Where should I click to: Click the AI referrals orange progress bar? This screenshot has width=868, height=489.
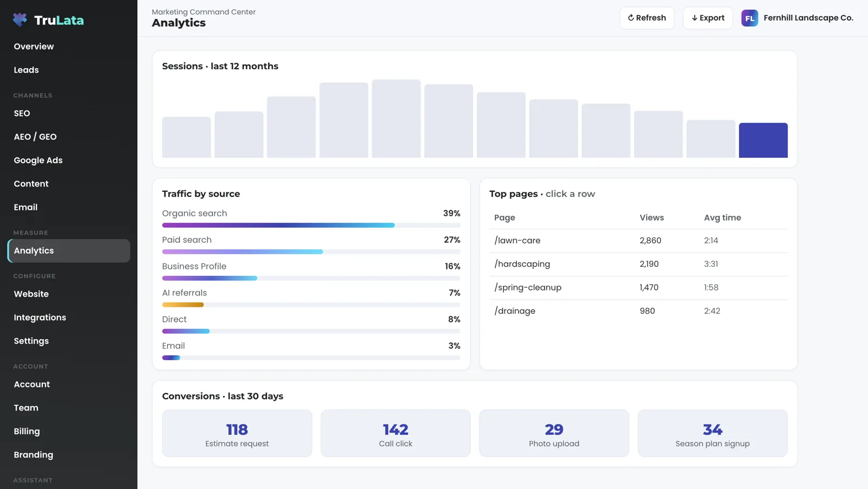click(183, 305)
